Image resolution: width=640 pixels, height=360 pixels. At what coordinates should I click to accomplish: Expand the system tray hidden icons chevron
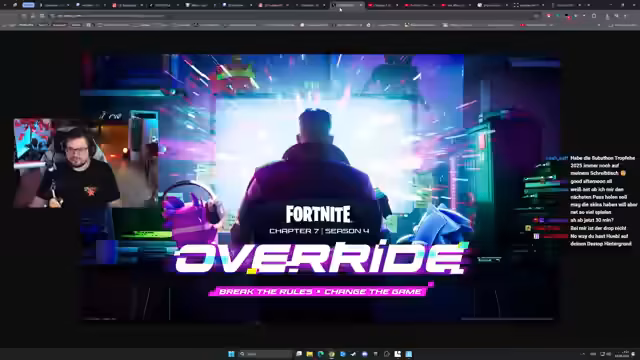point(582,354)
